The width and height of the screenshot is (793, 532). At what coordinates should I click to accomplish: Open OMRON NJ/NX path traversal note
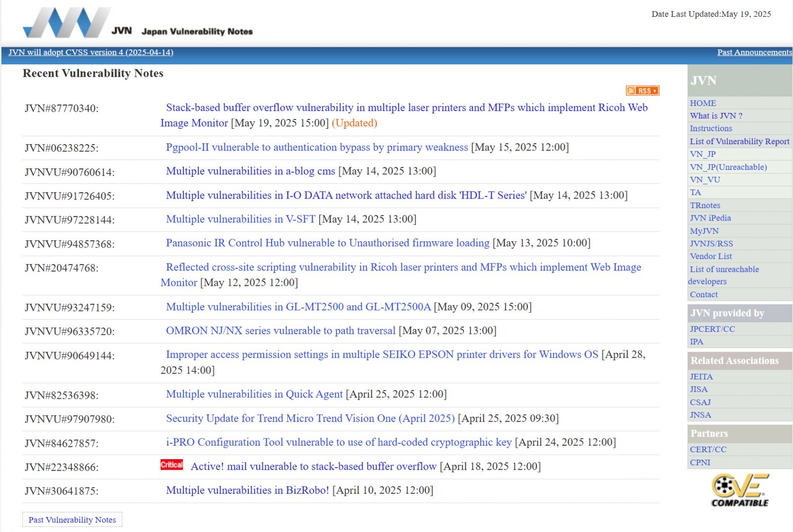[281, 330]
